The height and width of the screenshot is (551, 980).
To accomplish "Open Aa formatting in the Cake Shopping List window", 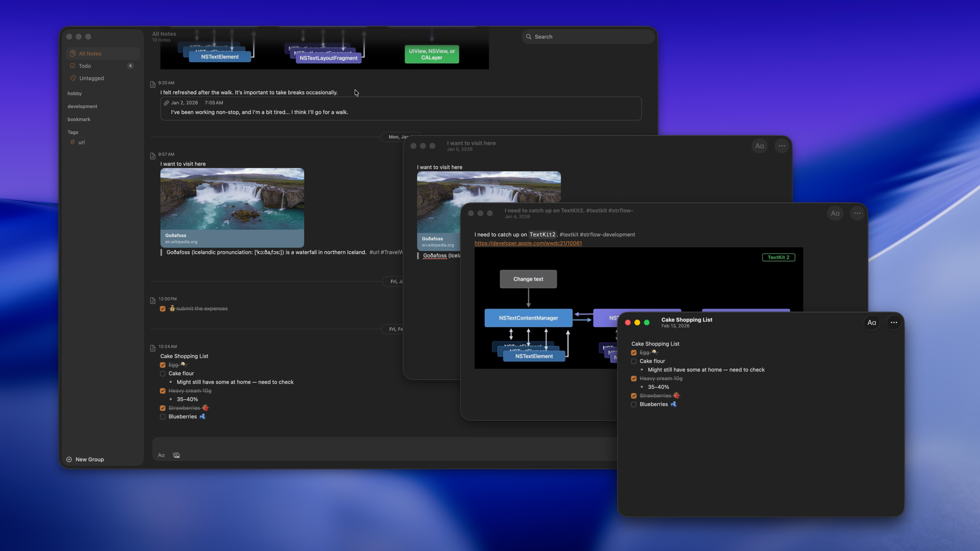I will click(871, 322).
